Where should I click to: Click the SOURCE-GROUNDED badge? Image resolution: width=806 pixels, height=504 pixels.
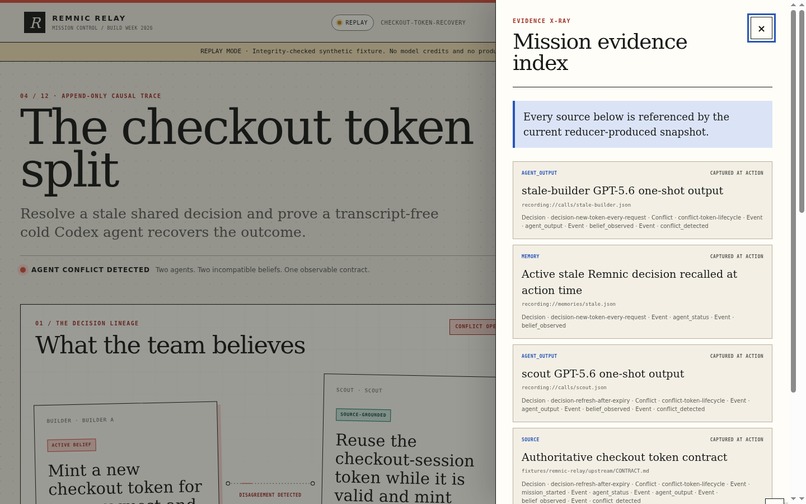click(363, 415)
